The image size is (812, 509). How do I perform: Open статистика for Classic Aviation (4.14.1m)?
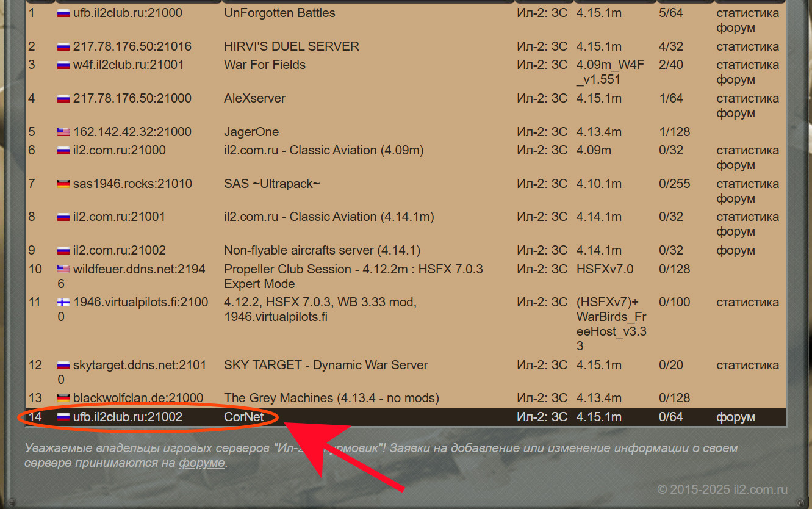tap(748, 217)
